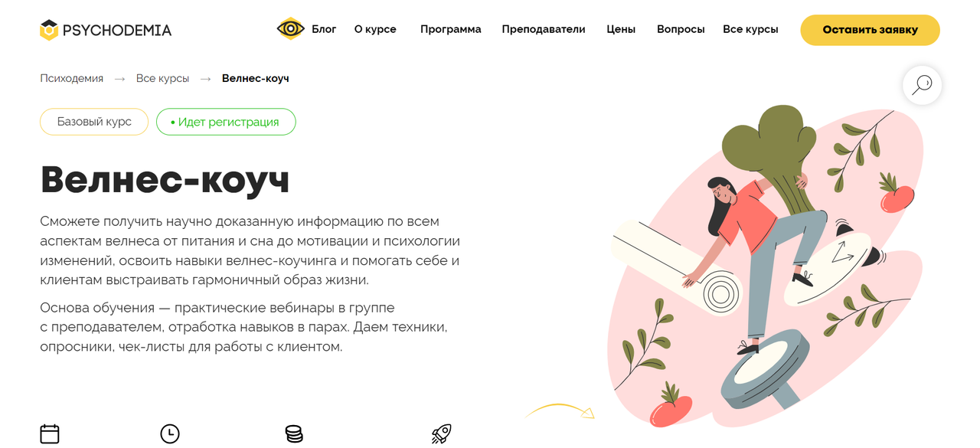The image size is (980, 448).
Task: Click the yellow curved arrow graphic
Action: 560,411
